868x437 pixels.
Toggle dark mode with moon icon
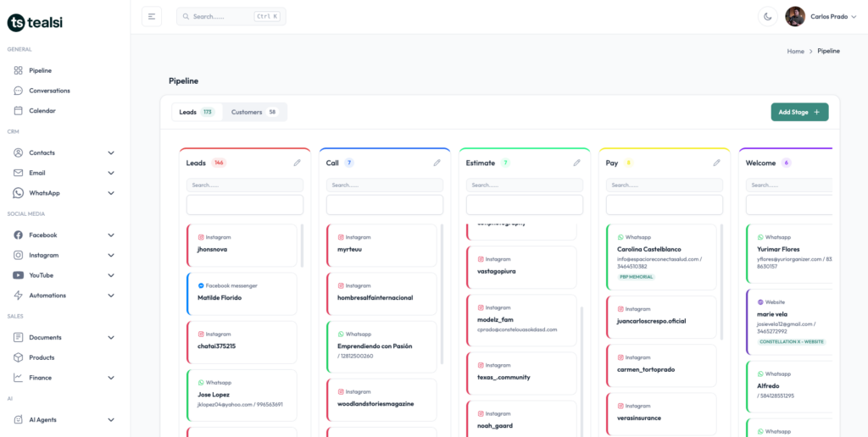[x=768, y=16]
